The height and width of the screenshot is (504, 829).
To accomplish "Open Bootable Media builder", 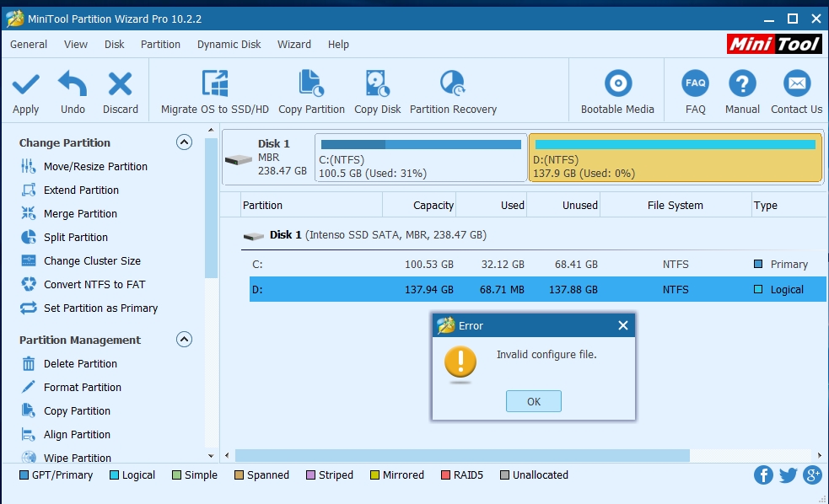I will pyautogui.click(x=617, y=92).
